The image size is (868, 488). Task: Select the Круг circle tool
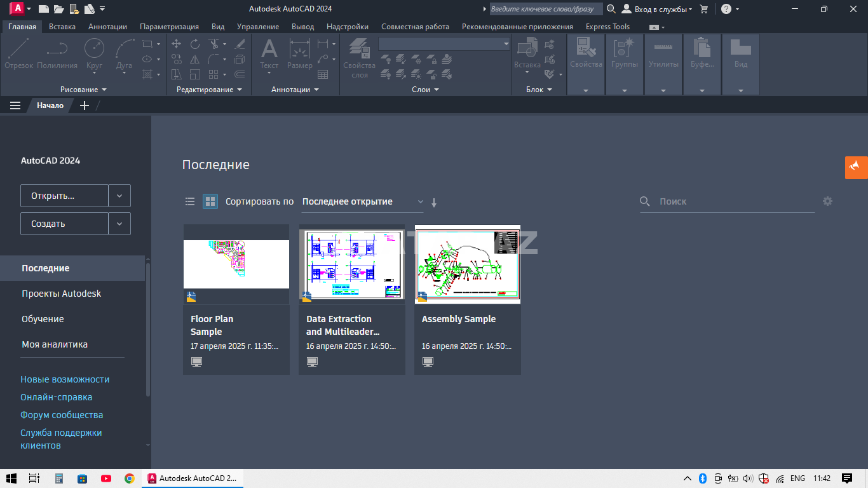tap(94, 54)
